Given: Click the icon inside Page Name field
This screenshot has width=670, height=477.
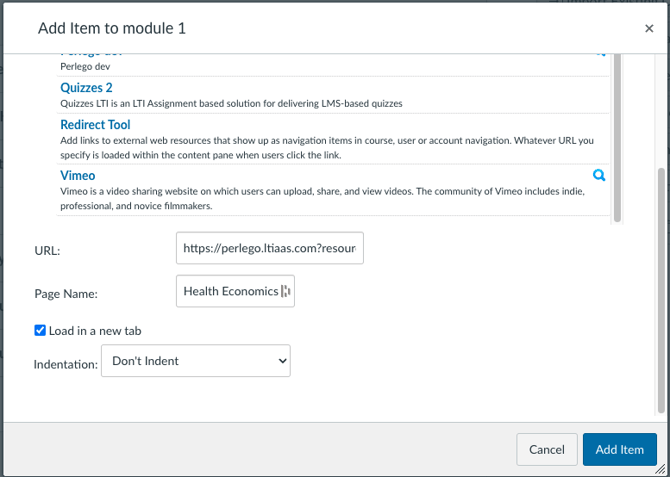Looking at the screenshot, I should pos(285,292).
